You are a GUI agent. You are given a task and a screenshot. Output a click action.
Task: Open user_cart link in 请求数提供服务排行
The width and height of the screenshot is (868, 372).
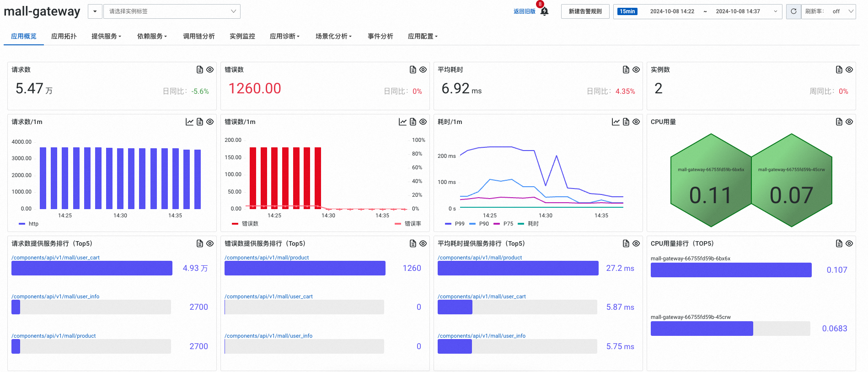tap(55, 258)
